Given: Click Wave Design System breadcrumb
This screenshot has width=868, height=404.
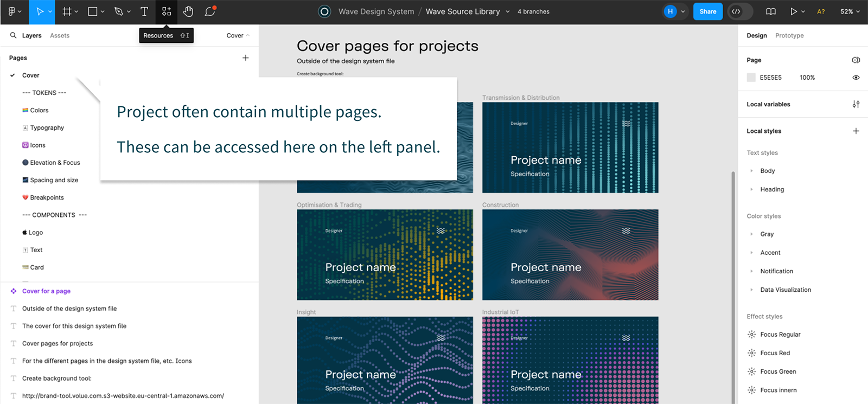Looking at the screenshot, I should [x=376, y=11].
